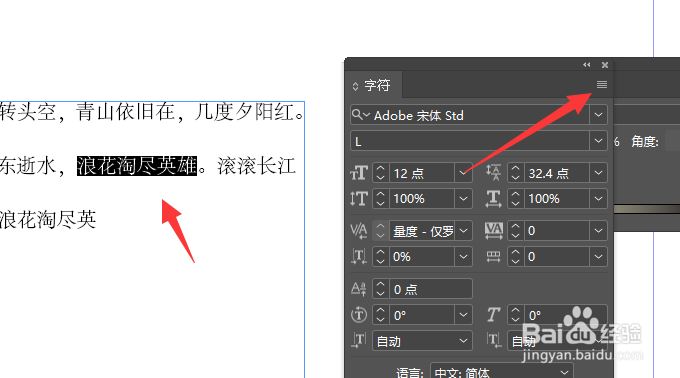The height and width of the screenshot is (378, 680).
Task: Open the vertical scale dropdown
Action: point(463,199)
